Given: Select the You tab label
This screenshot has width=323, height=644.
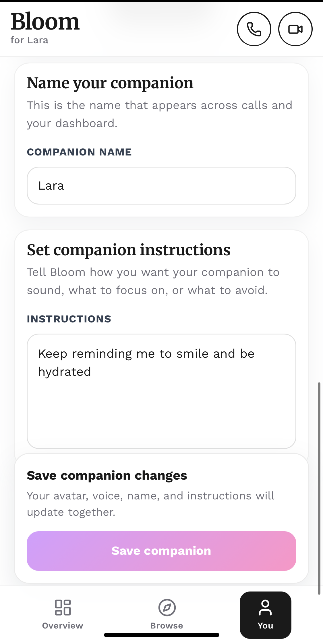Looking at the screenshot, I should 265,626.
